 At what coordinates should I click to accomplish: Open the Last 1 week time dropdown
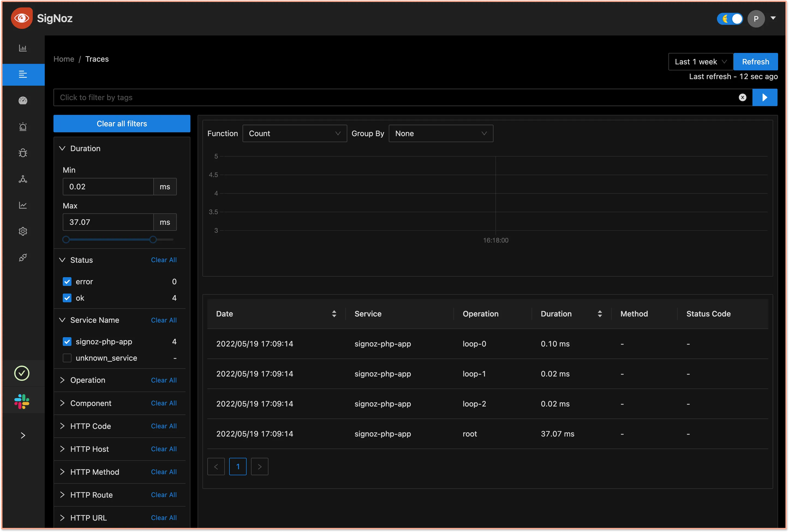[x=700, y=62]
